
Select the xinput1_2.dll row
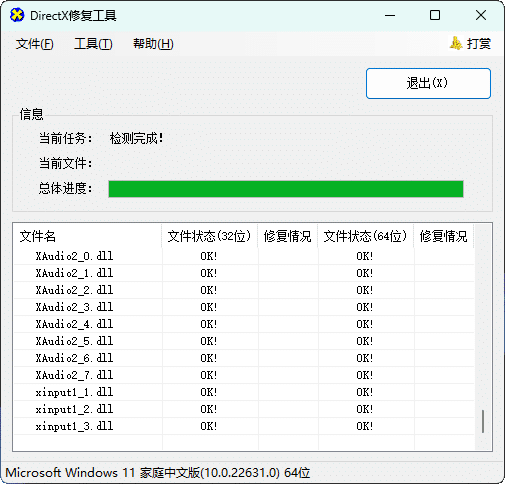point(244,409)
